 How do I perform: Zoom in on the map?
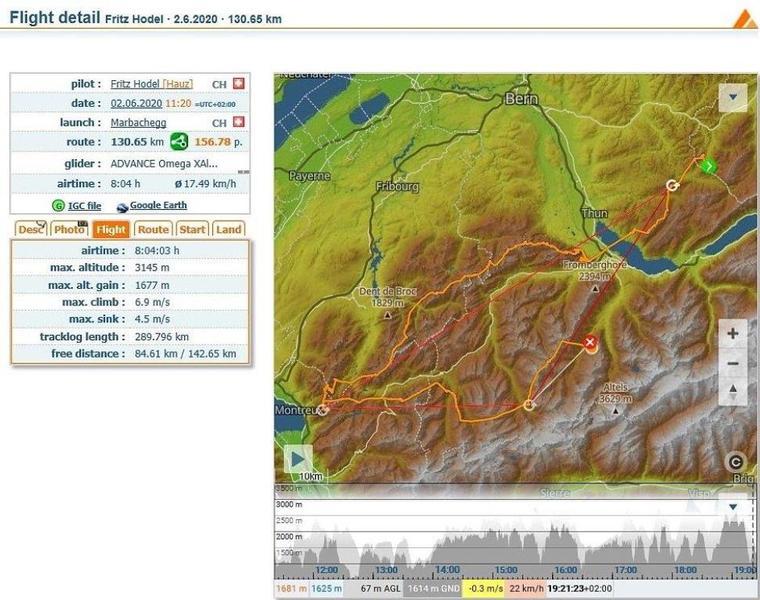[x=733, y=333]
